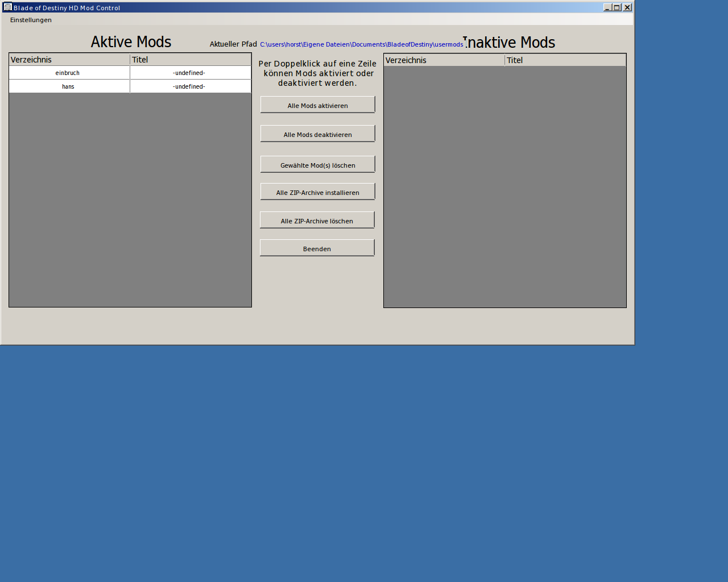Quit using the Beenden button

point(317,248)
